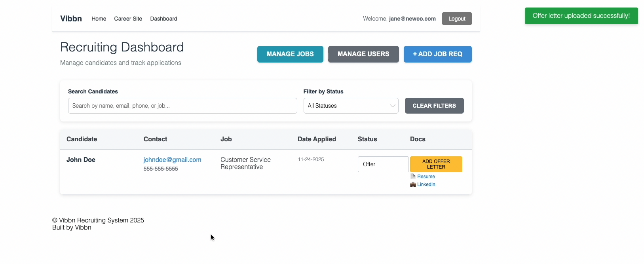Open the Resume text link

pyautogui.click(x=426, y=177)
